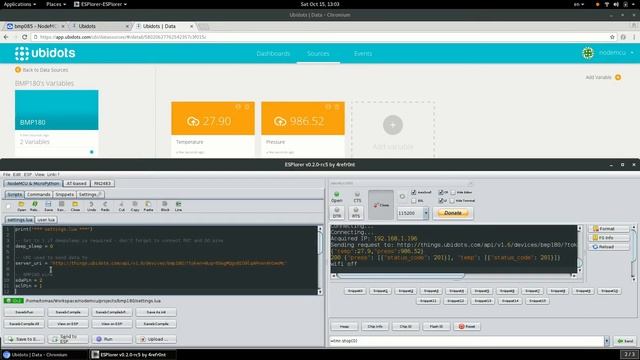This screenshot has width=640, height=360.
Task: Open the keyboard language 'en' menu
Action: coord(579,4)
